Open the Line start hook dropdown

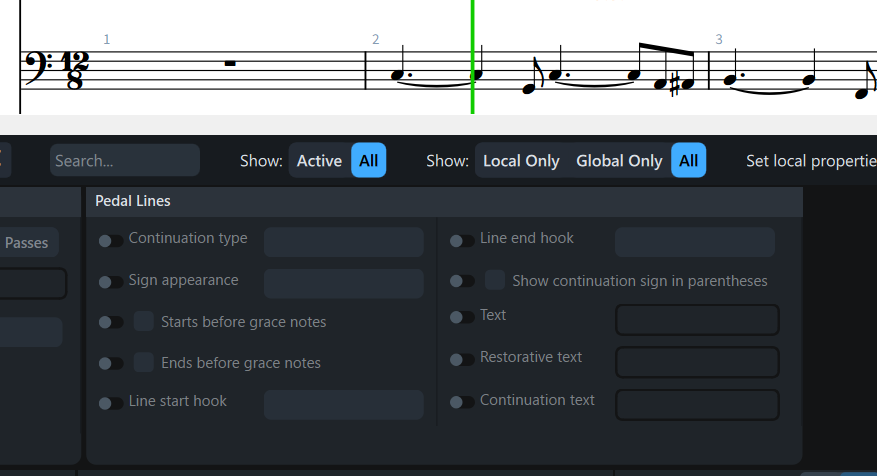pos(343,404)
